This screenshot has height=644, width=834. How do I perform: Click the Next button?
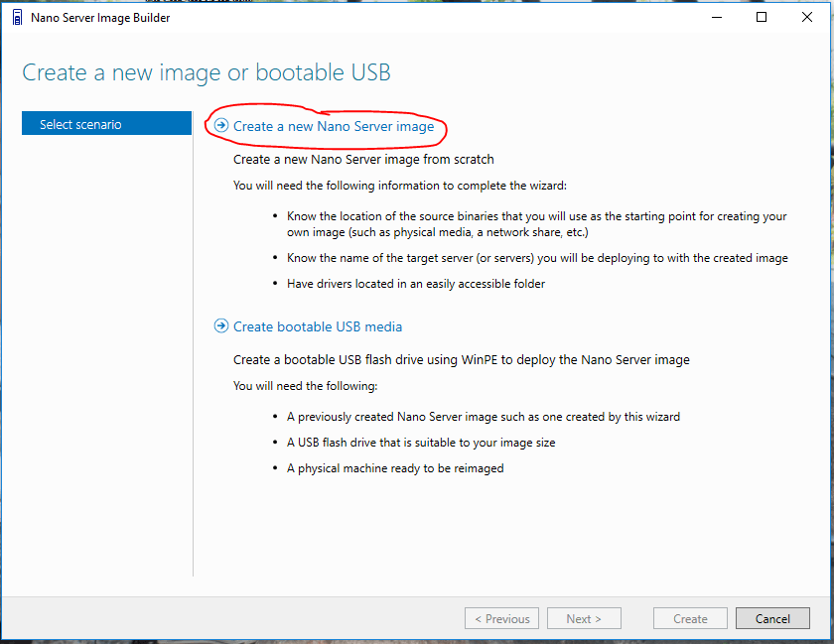[x=584, y=618]
